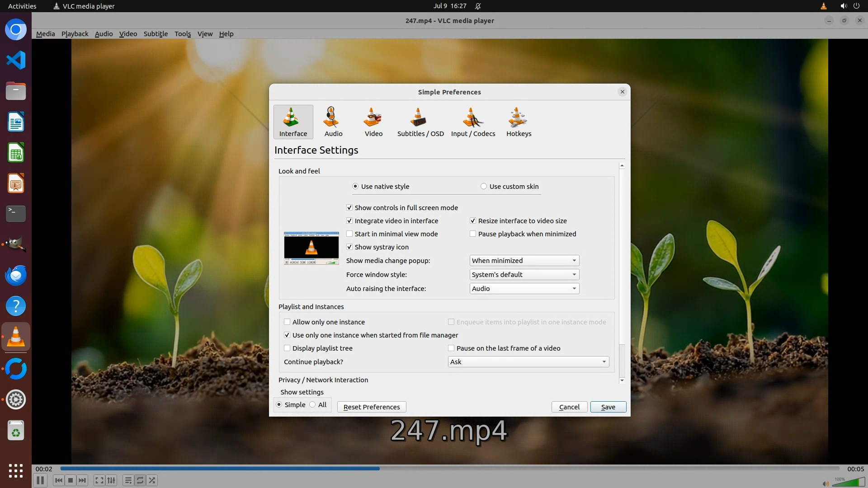
Task: Open the Video preferences category
Action: click(373, 122)
